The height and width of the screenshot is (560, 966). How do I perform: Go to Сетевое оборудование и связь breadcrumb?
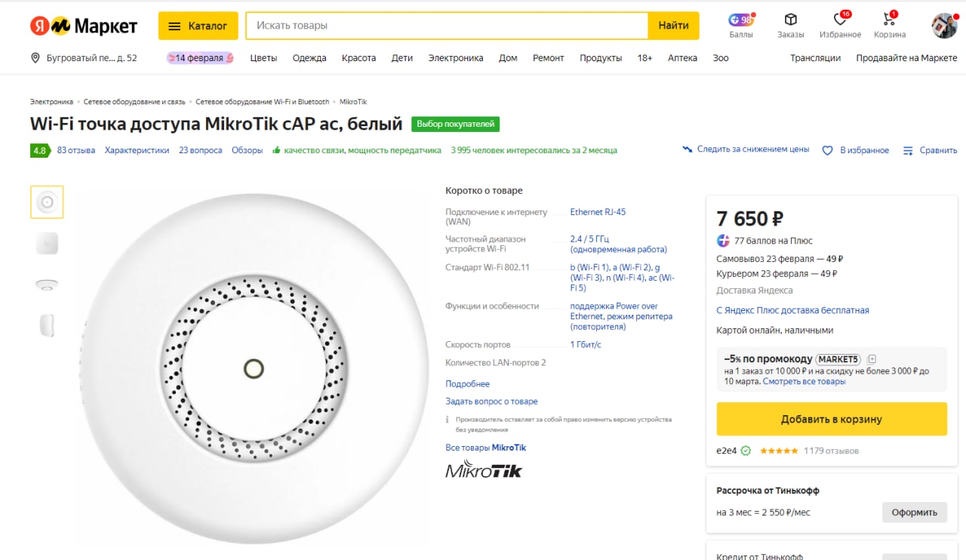pos(135,102)
